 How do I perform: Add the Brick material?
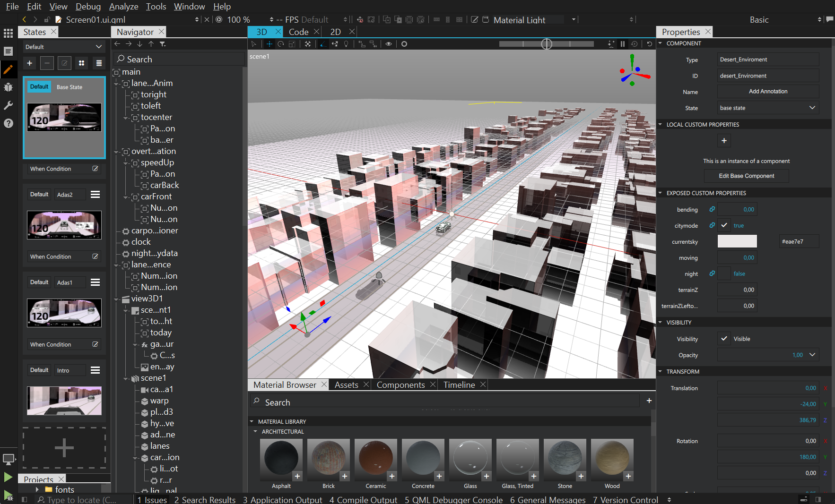pyautogui.click(x=344, y=476)
